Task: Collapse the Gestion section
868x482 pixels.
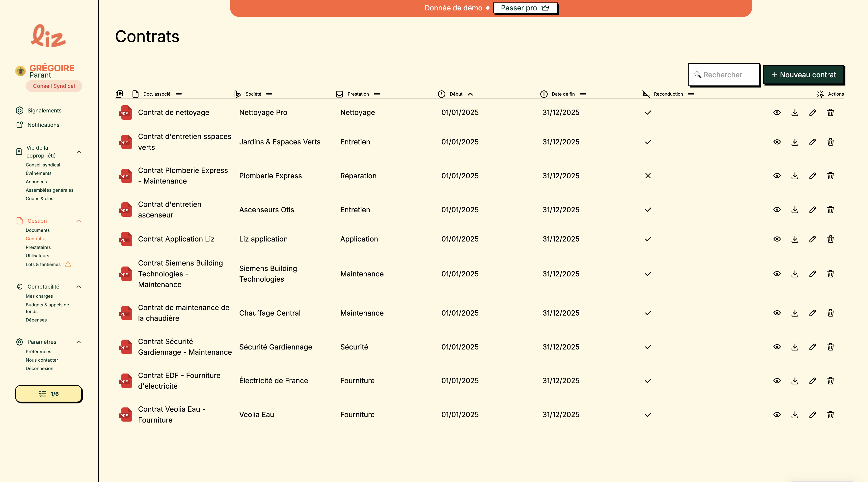Action: [79, 221]
